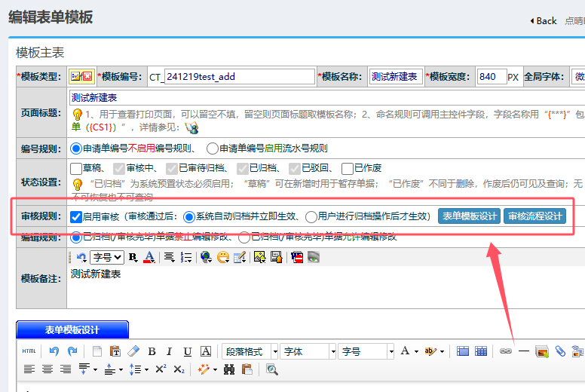Uncheck the 启用审核 checkbox
Image resolution: width=585 pixels, height=392 pixels.
click(76, 216)
